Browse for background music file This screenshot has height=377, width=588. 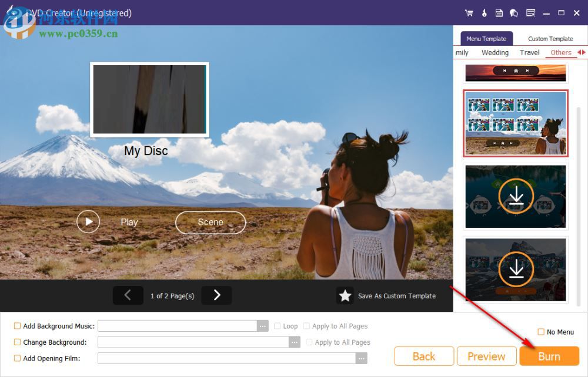[x=262, y=326]
